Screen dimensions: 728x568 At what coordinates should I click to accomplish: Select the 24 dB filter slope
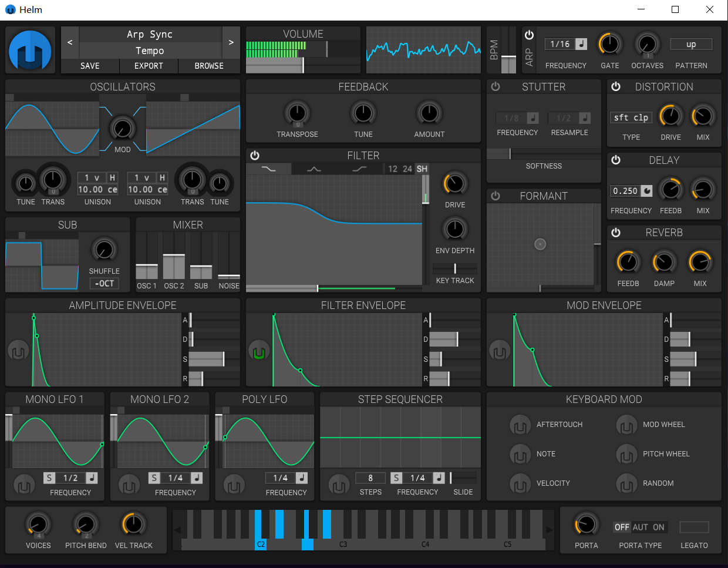point(407,169)
